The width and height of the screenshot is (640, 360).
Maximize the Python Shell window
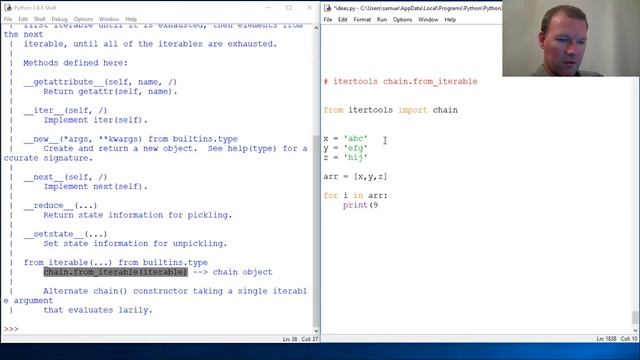(x=289, y=7)
